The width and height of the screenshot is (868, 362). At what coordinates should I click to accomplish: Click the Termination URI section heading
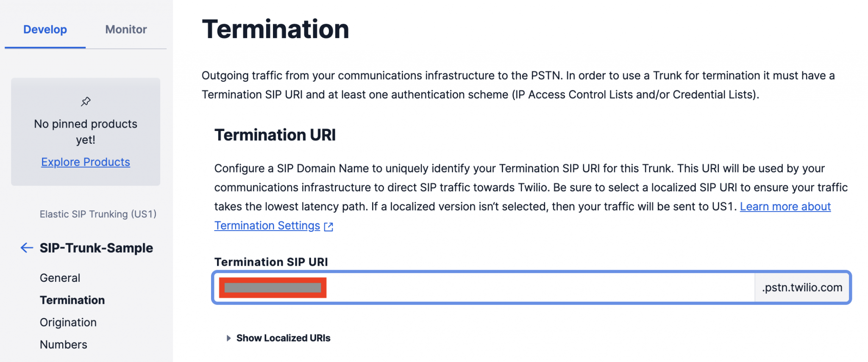275,135
